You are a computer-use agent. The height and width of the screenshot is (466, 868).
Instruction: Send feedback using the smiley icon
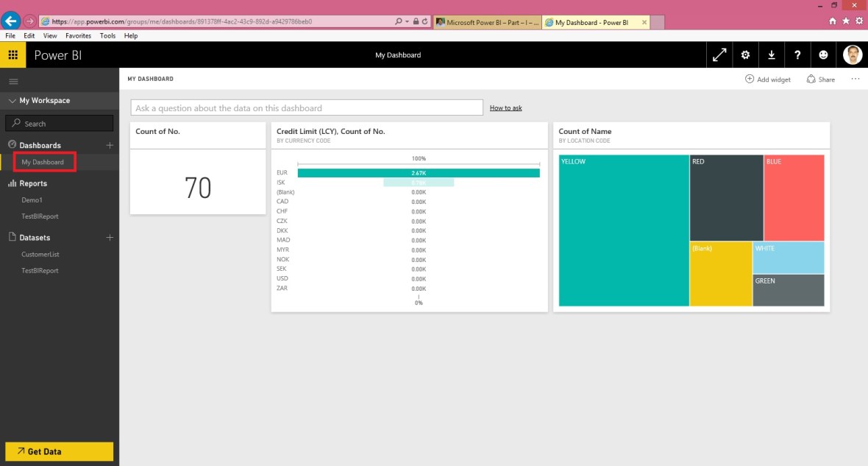coord(823,54)
